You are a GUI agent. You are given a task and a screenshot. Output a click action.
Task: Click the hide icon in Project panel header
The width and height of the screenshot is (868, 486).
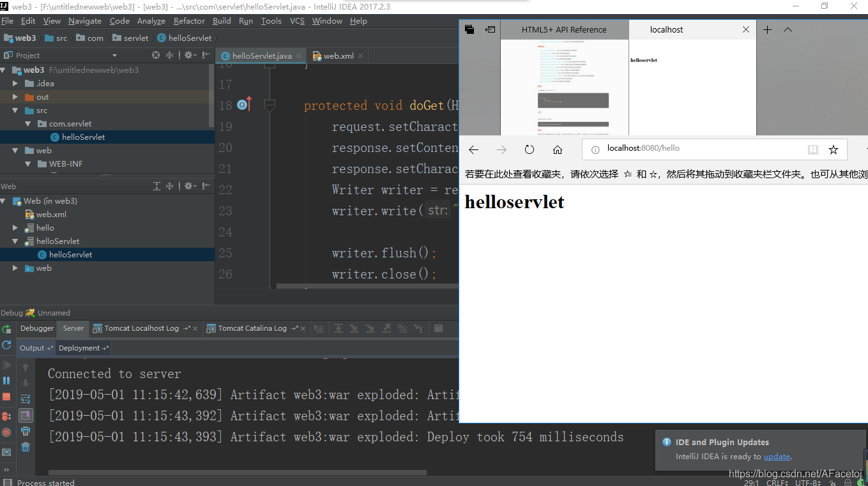(x=206, y=56)
